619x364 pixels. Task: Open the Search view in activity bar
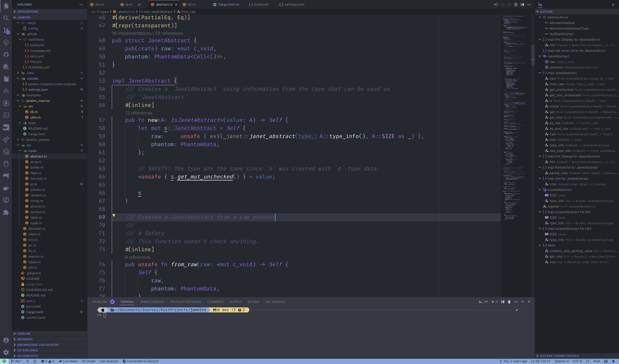tap(6, 18)
